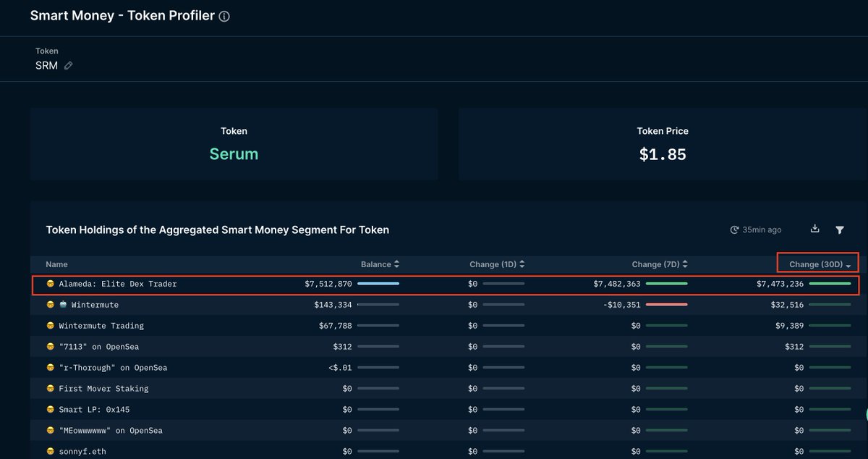Viewport: 868px width, 459px height.
Task: Sort by Change (7D) column
Action: coord(660,265)
